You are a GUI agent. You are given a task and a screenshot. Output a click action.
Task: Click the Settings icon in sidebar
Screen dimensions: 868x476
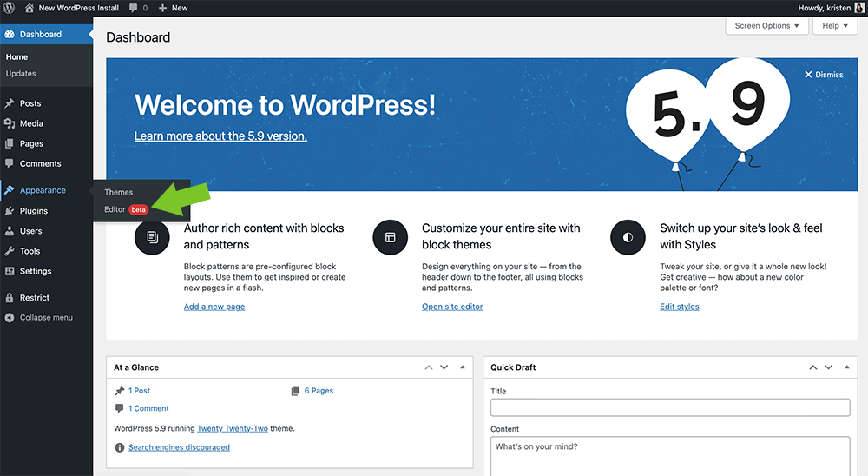coord(10,271)
